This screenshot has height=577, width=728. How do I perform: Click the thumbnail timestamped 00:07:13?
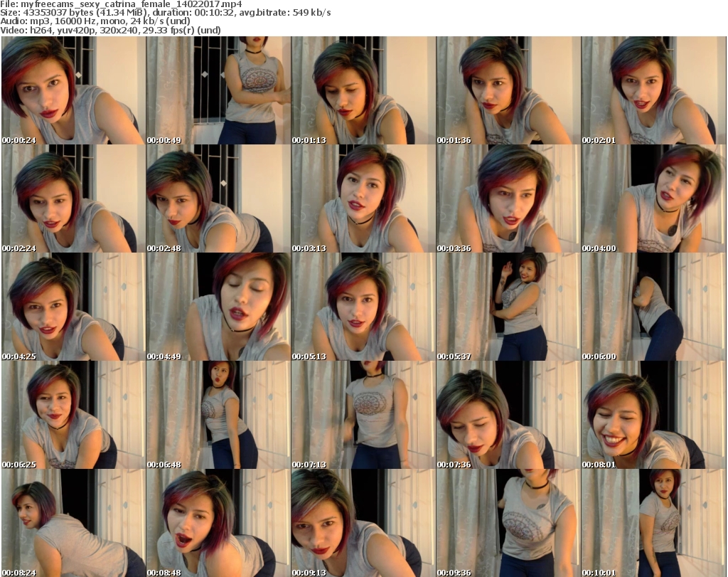coord(363,415)
